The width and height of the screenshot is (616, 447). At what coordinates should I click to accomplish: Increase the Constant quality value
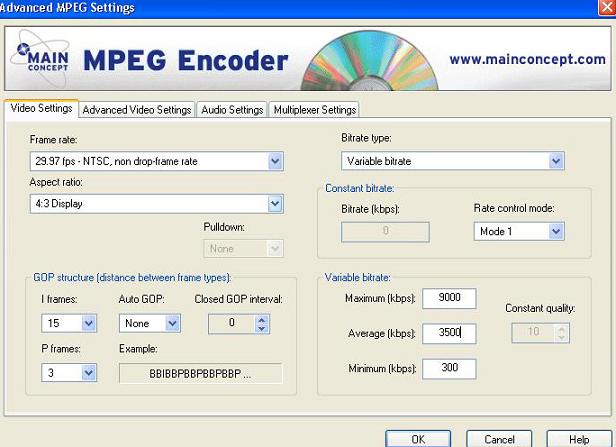(562, 328)
